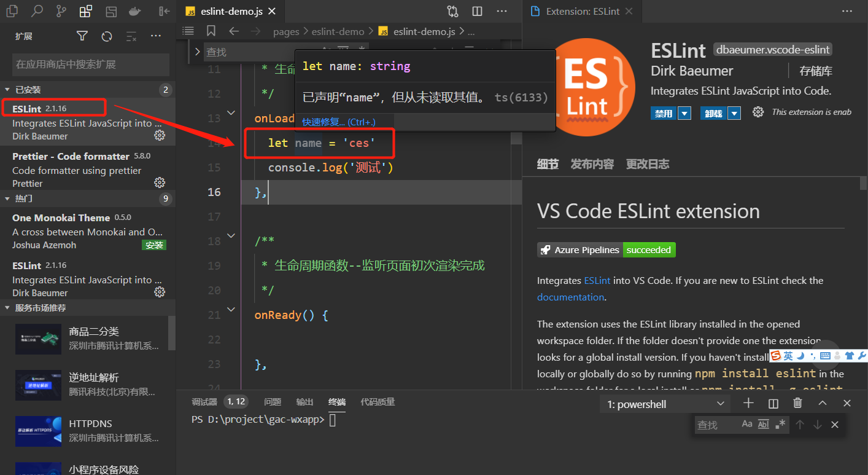The image size is (868, 475).
Task: Click the 禁用 disable button
Action: click(x=664, y=113)
